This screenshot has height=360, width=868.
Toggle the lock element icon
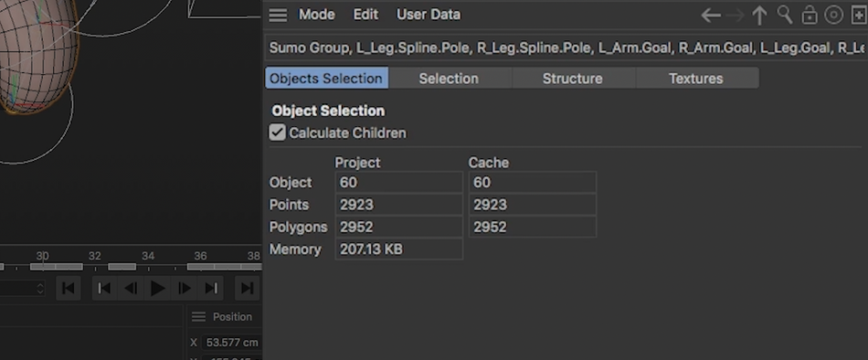point(810,15)
